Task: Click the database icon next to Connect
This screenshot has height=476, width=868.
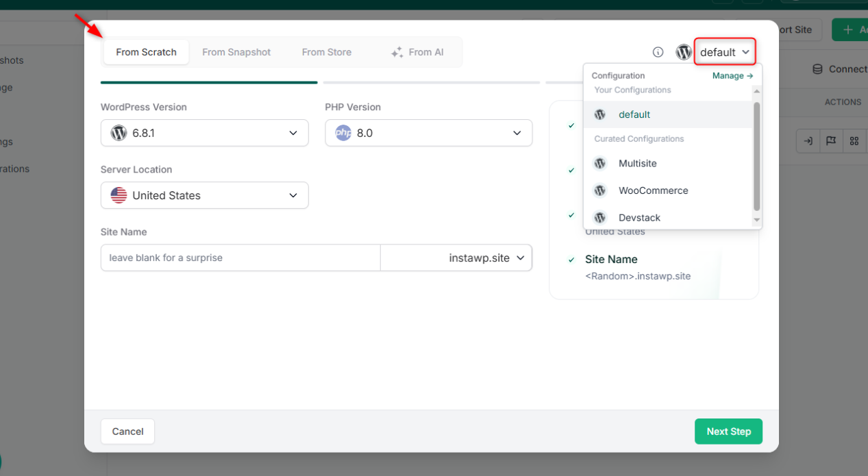Action: (817, 68)
